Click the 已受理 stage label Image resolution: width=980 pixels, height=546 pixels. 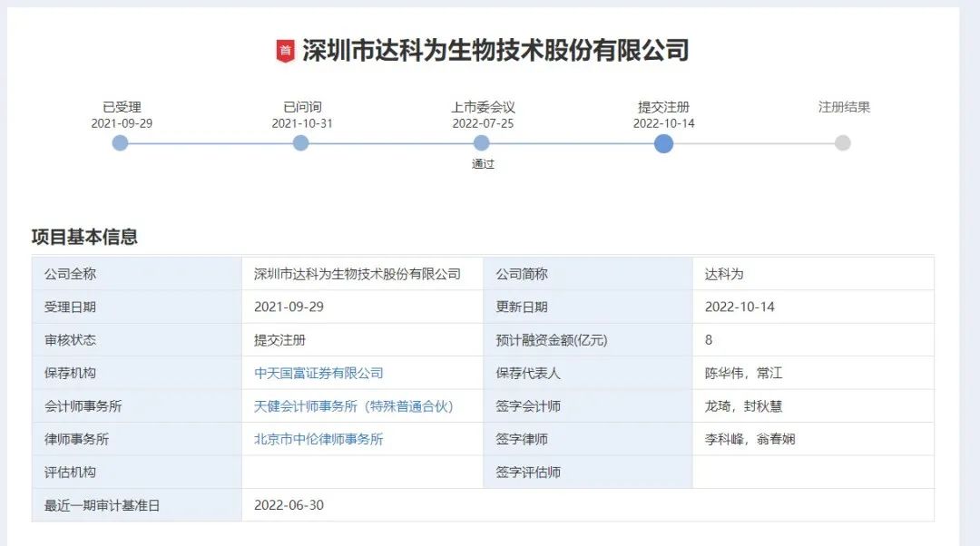pos(122,107)
